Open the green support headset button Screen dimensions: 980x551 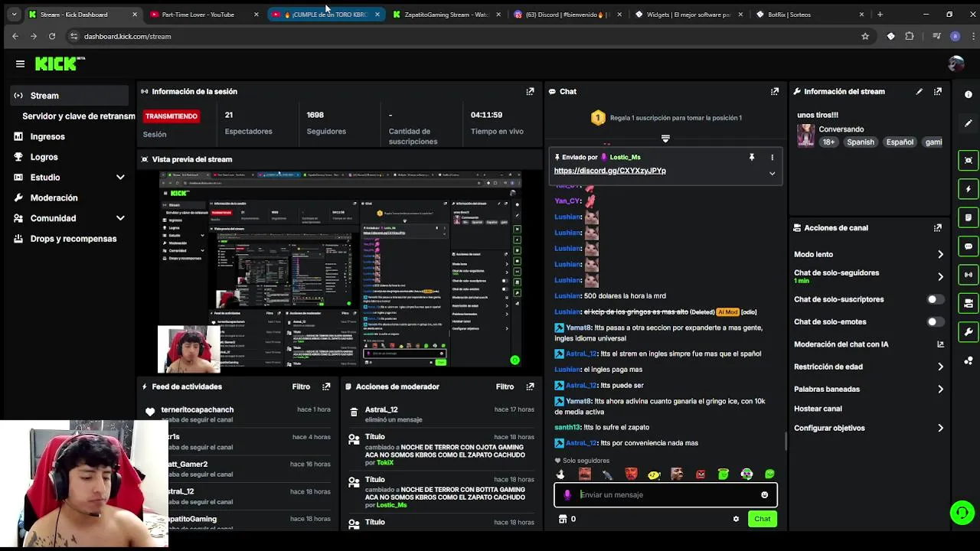pyautogui.click(x=962, y=512)
